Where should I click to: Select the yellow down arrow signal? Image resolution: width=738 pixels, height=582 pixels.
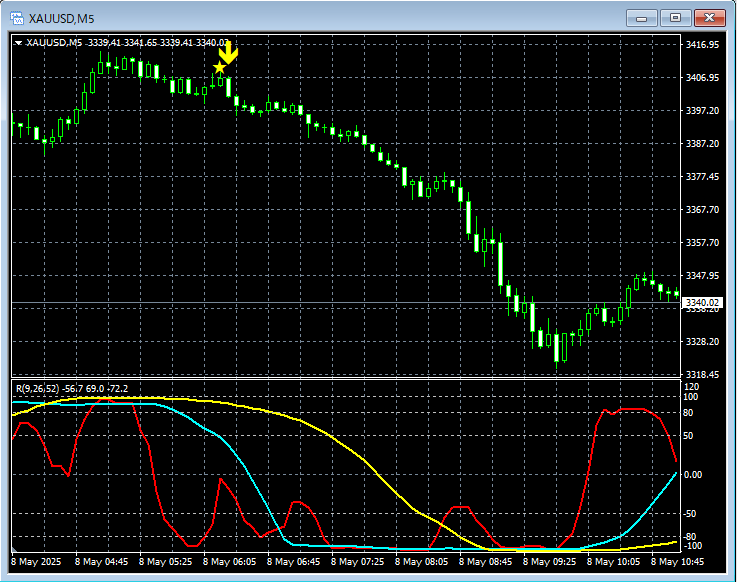pos(228,53)
